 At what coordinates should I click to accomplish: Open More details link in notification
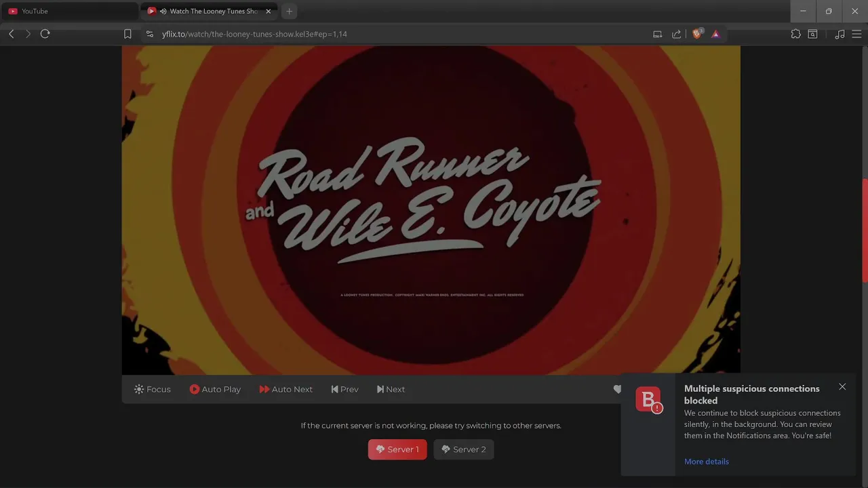coord(707,462)
